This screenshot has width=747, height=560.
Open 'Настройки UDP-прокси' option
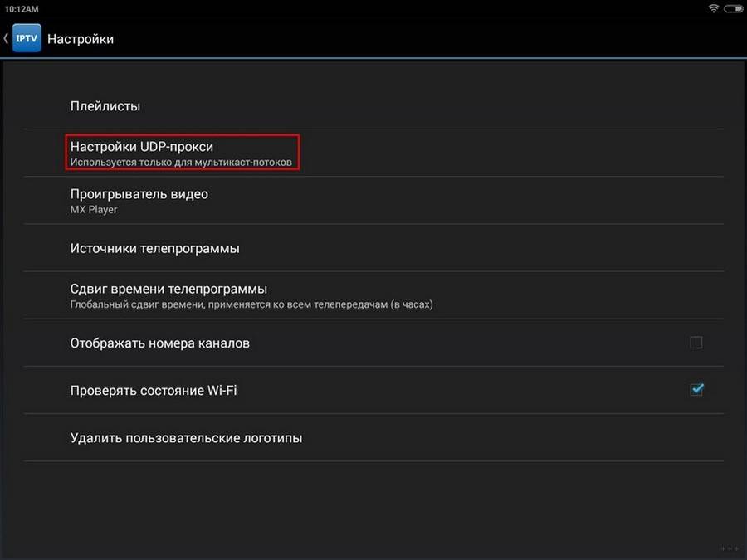(x=142, y=146)
